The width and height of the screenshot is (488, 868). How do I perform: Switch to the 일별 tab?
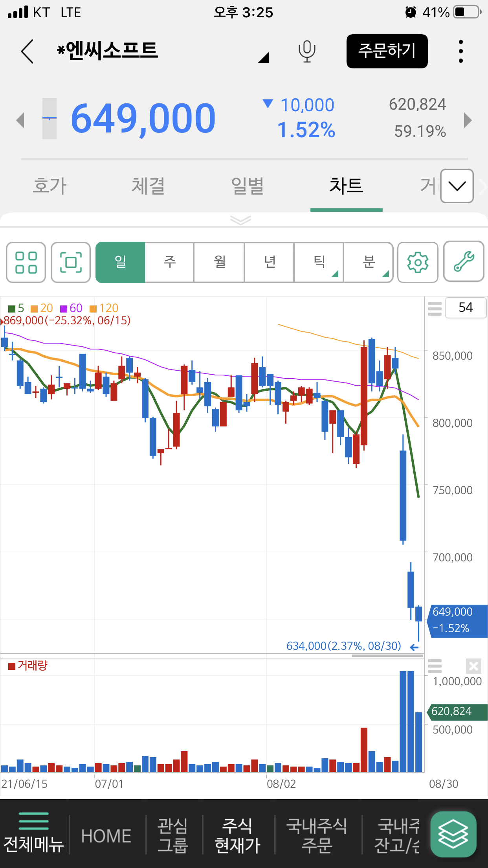(x=247, y=186)
